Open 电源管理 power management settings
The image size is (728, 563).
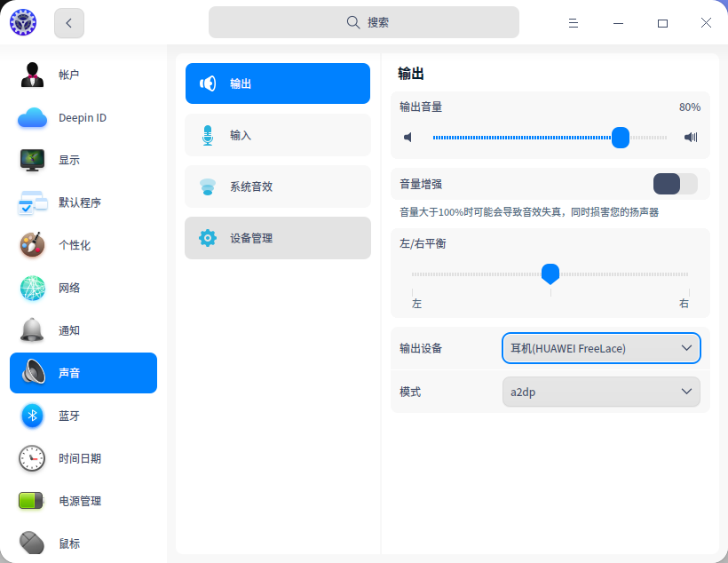pos(83,501)
